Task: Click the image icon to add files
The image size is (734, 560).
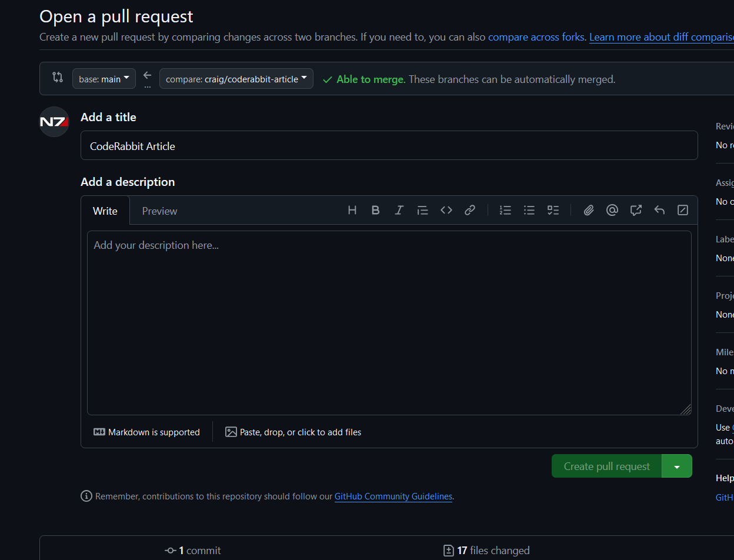Action: tap(231, 432)
